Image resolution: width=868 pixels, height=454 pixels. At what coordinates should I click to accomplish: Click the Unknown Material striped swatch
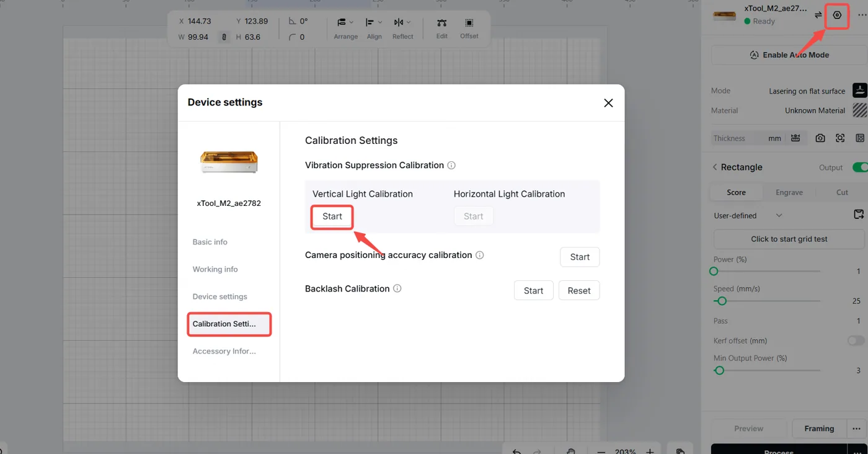[x=859, y=110]
